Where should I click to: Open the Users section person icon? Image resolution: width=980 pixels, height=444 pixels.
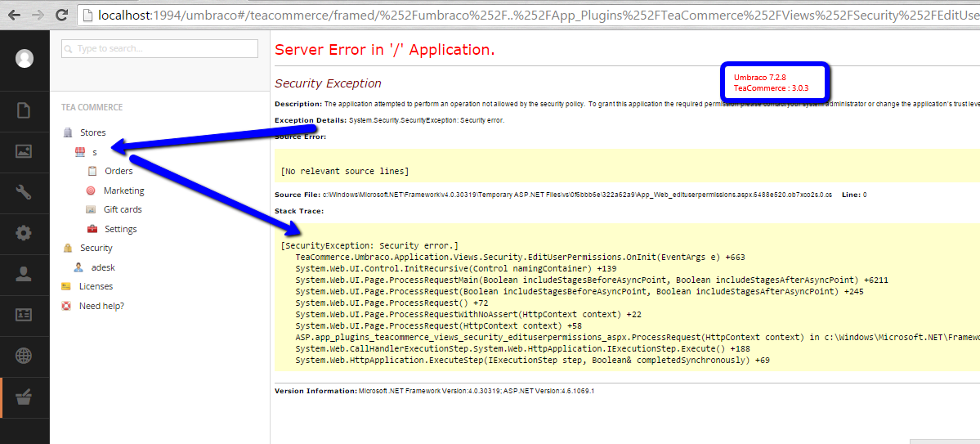(24, 273)
